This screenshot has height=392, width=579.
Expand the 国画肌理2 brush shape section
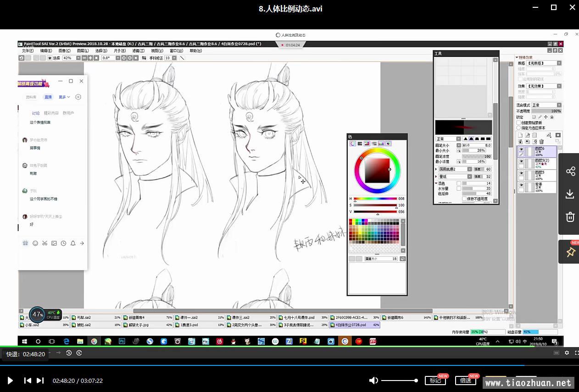coord(436,169)
